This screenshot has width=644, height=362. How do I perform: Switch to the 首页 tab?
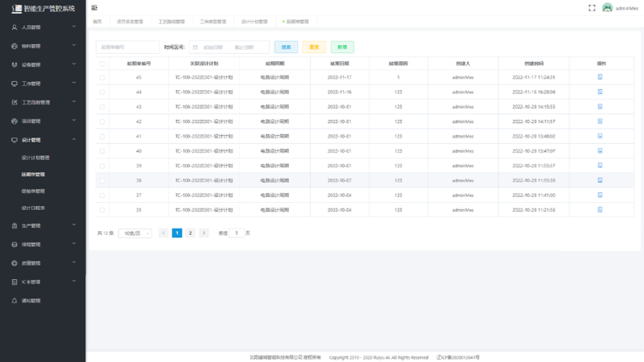coord(97,21)
